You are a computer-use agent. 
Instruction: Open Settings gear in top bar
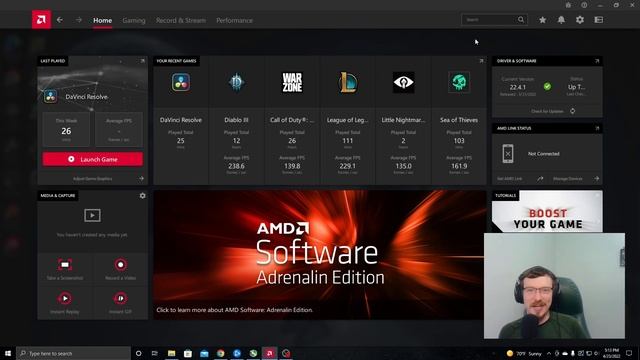click(580, 20)
